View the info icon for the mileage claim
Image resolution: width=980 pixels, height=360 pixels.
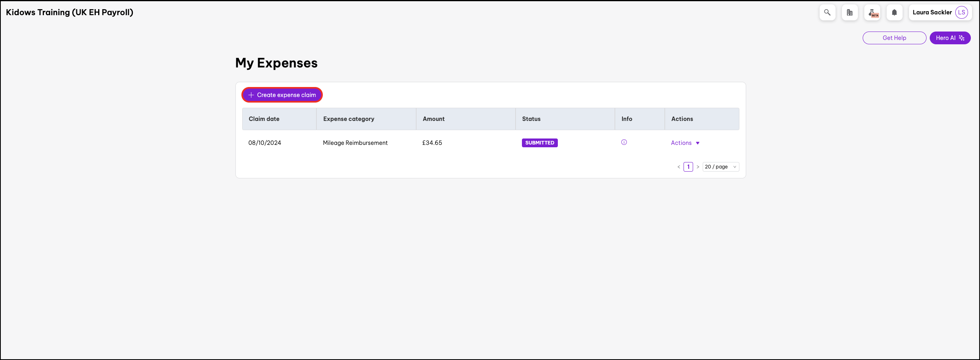click(x=624, y=142)
